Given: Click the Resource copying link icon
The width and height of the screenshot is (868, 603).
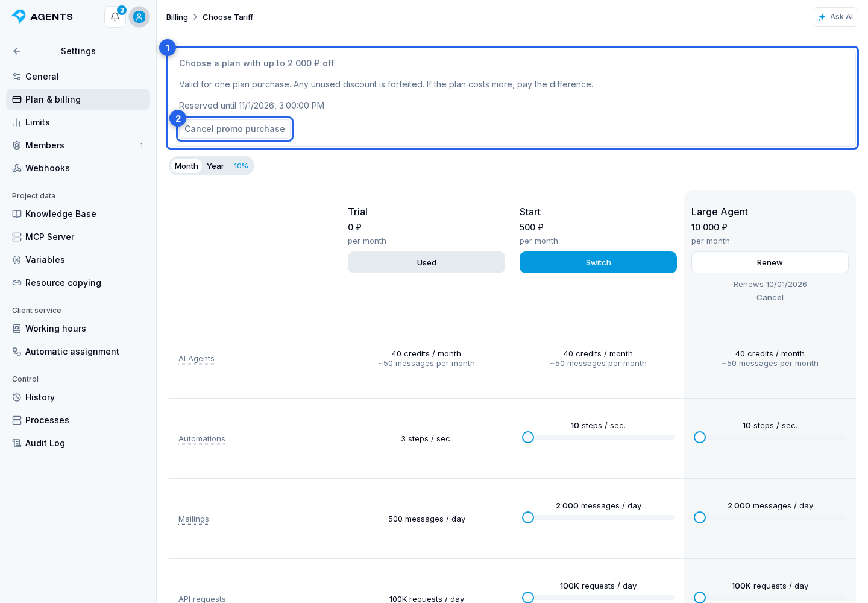Looking at the screenshot, I should point(17,283).
